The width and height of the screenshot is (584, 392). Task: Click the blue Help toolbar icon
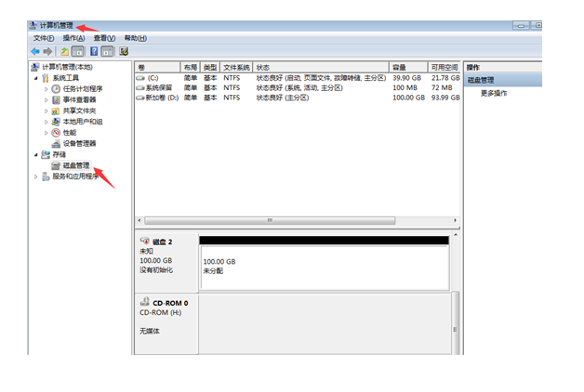click(x=93, y=51)
